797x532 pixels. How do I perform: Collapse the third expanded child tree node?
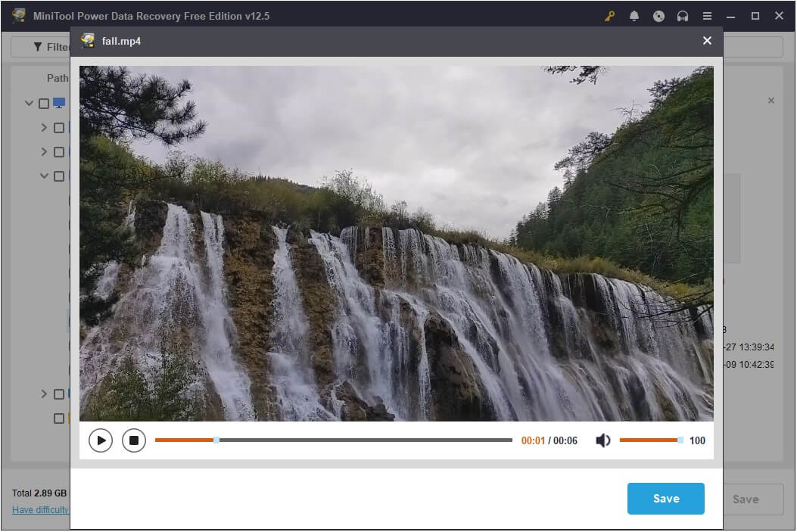point(44,176)
